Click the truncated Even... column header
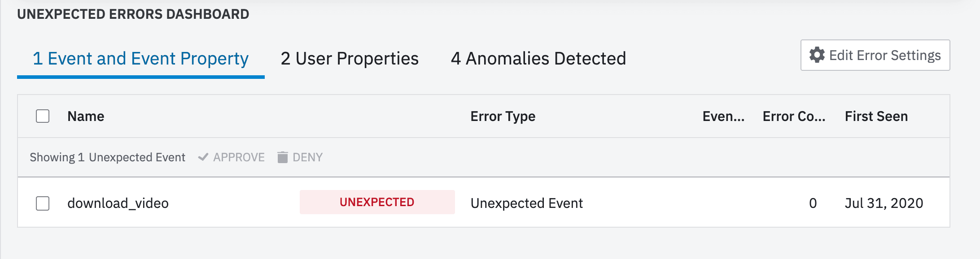Screen dimensions: 980x259 723,117
